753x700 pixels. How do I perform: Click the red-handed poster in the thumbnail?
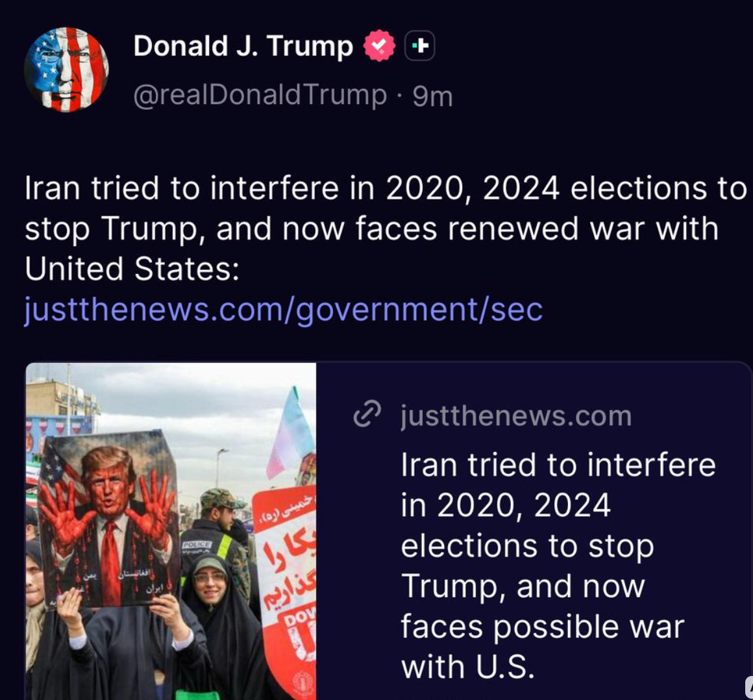(x=109, y=519)
